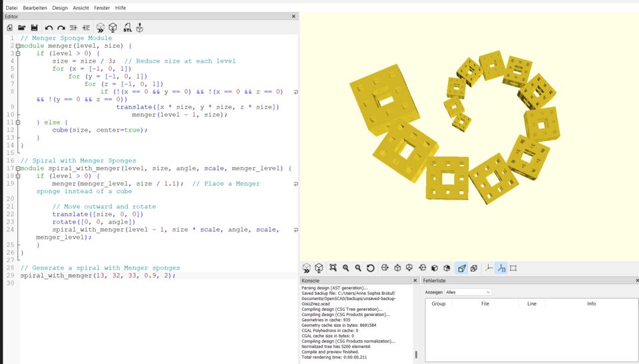Image resolution: width=639 pixels, height=364 pixels.
Task: Toggle Show Edges
Action: click(x=513, y=268)
